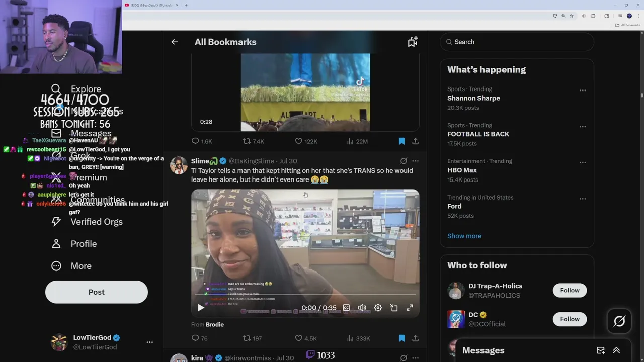Open replies on the 1.6K comment post
This screenshot has width=644, height=362.
coord(202,142)
